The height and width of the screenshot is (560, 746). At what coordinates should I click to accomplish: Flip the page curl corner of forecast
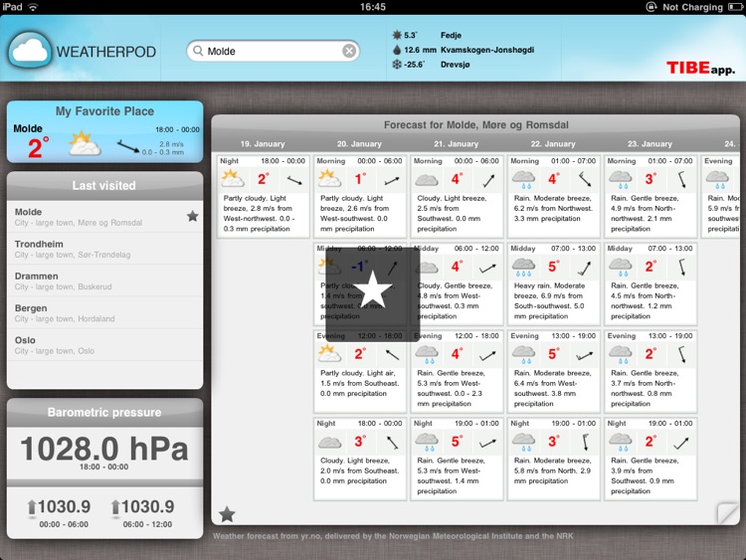click(727, 514)
